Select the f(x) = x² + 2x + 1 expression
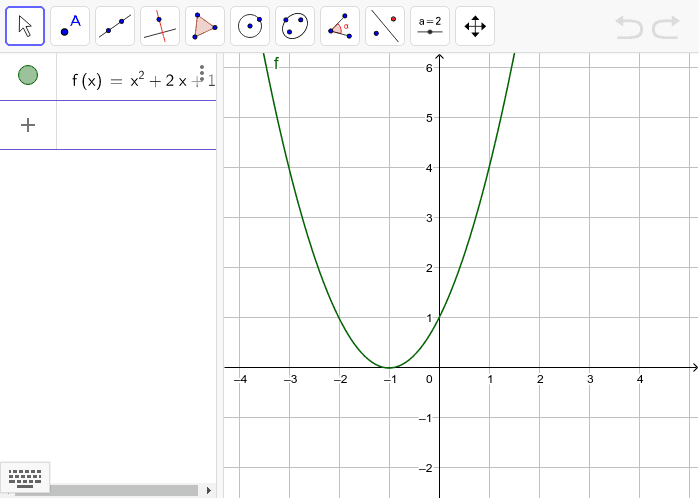This screenshot has height=500, width=700. tap(143, 80)
